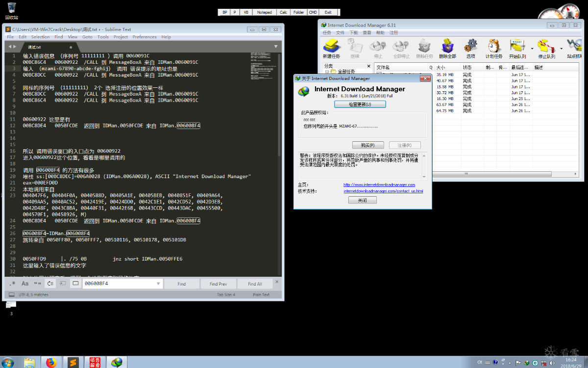
Task: Toggle in-selection search in Sublime
Action: [63, 284]
